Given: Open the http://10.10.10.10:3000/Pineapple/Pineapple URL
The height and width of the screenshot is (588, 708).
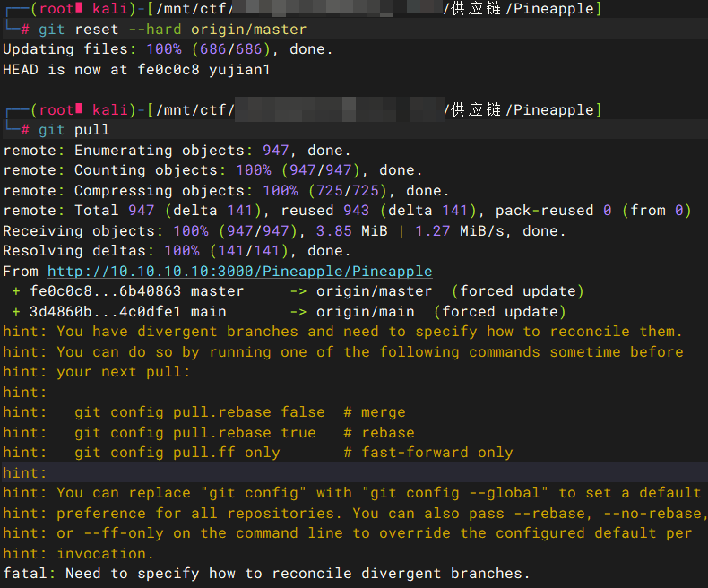Looking at the screenshot, I should pos(239,271).
